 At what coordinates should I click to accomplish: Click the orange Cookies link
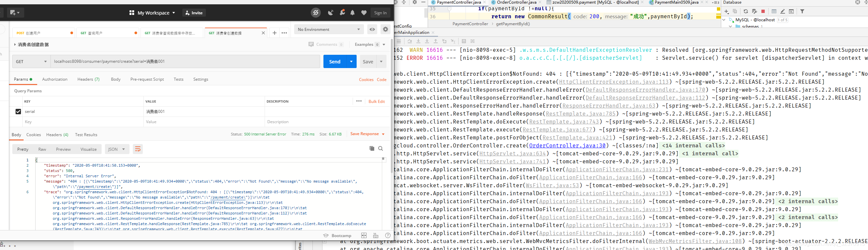coord(366,79)
